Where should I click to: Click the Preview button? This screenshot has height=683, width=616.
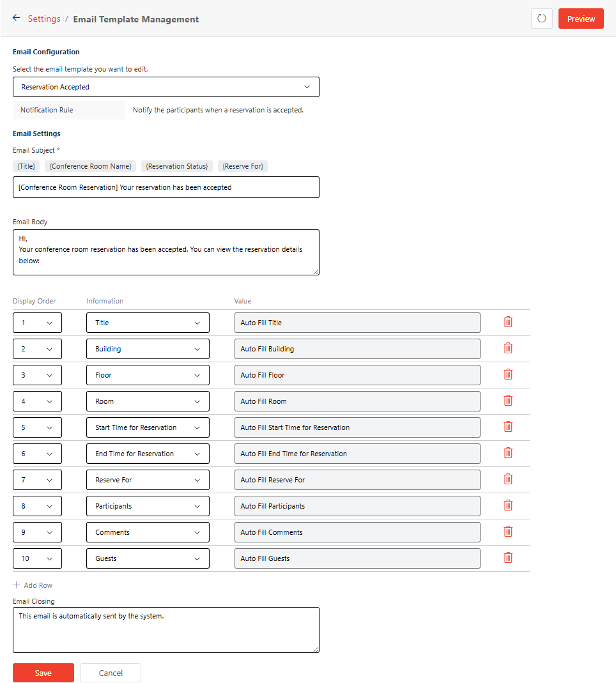581,19
